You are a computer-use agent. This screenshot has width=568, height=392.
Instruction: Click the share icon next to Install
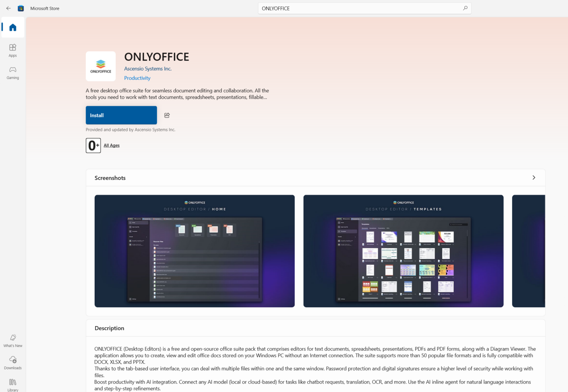pos(167,115)
